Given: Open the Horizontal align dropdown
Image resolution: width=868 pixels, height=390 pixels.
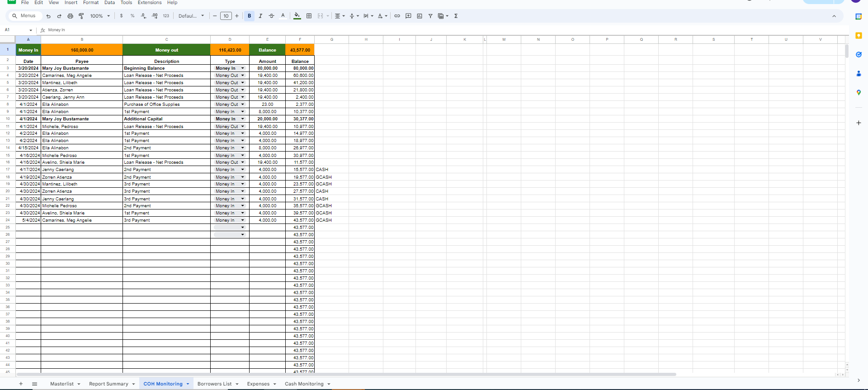Looking at the screenshot, I should pos(340,16).
